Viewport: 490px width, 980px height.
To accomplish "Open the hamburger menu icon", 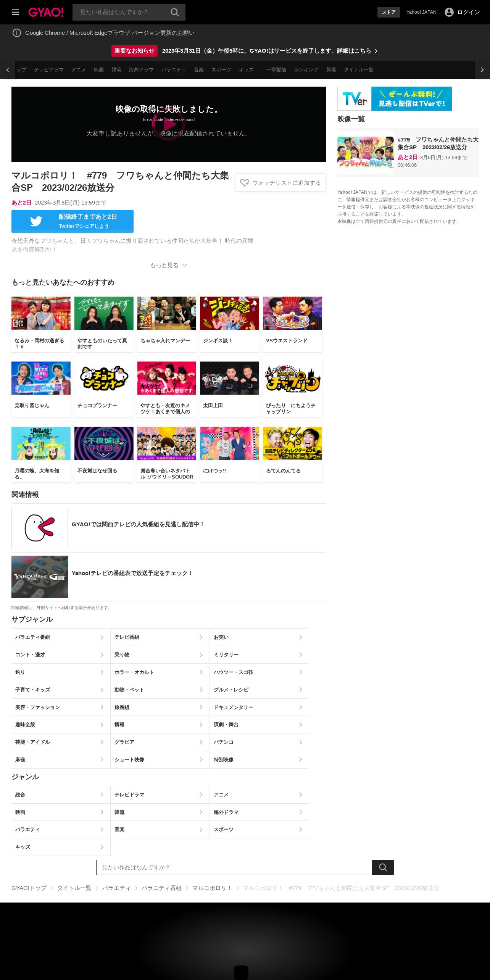I will point(16,12).
